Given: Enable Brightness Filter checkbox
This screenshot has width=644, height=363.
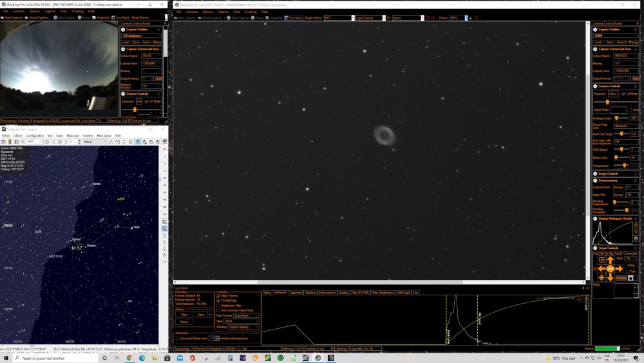Looking at the screenshot, I should [218, 306].
